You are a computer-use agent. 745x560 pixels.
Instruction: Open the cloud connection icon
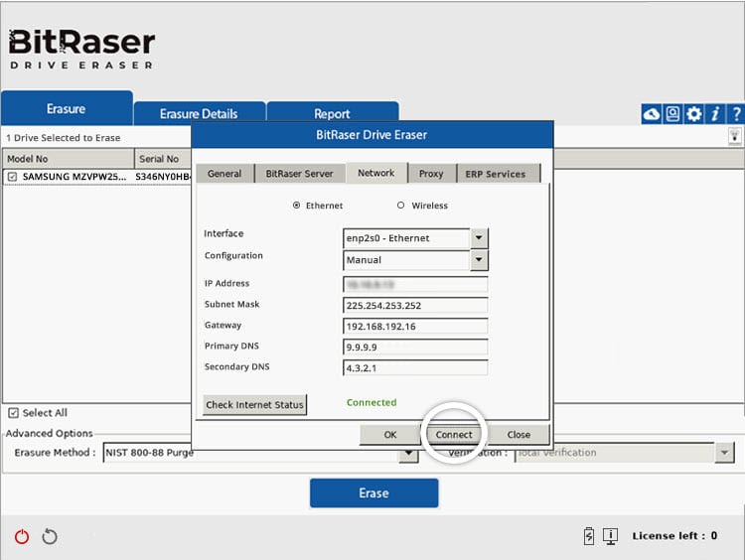click(x=652, y=114)
